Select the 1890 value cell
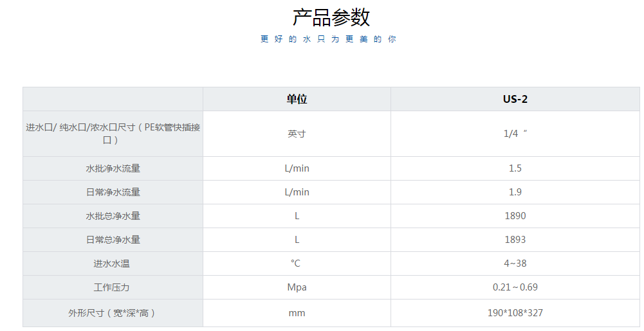644x331 pixels. coord(515,216)
